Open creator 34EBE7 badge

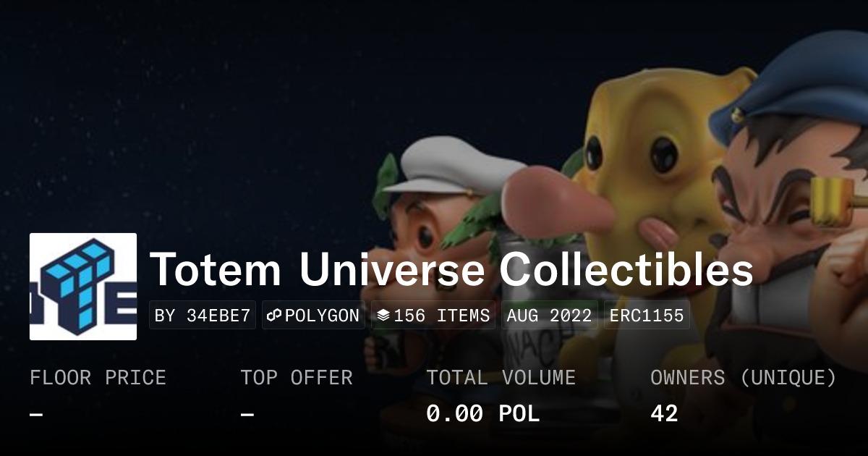(203, 316)
